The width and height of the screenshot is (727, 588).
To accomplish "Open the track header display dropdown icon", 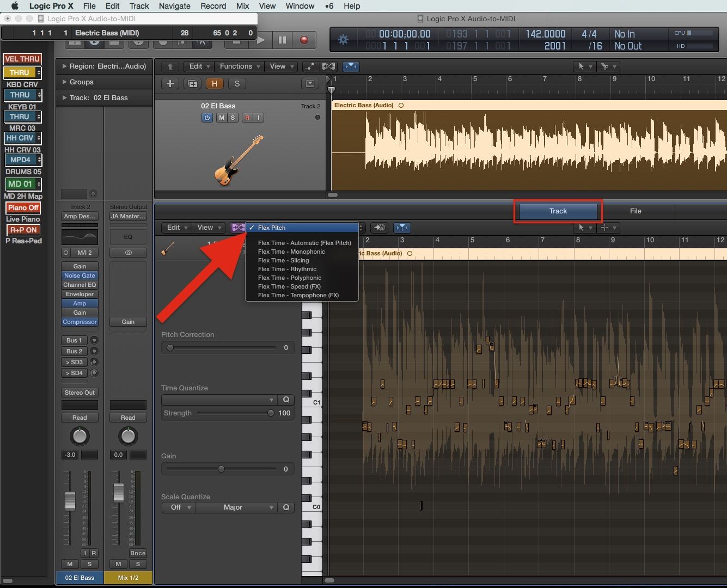I will pos(310,84).
